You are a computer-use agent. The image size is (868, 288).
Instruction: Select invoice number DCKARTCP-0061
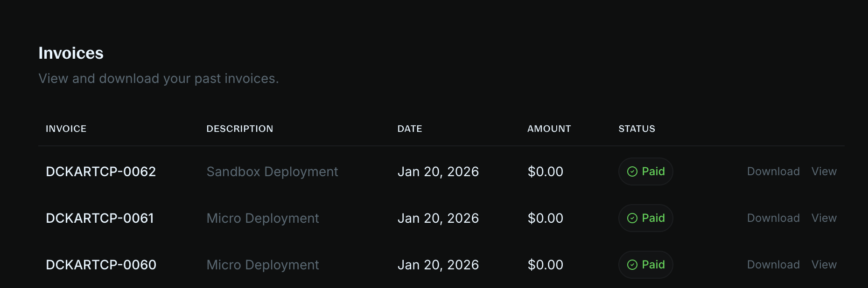tap(101, 218)
